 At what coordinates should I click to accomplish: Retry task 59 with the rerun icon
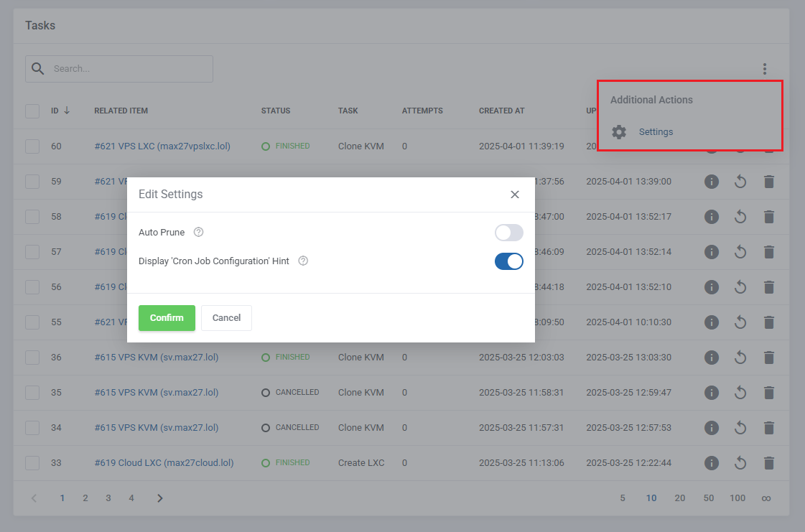[x=740, y=181]
